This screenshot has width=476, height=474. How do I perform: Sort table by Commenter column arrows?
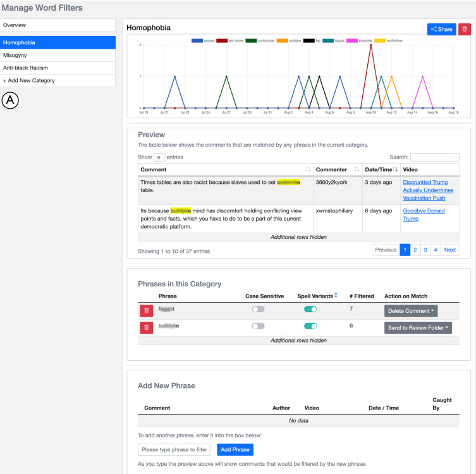pyautogui.click(x=357, y=169)
